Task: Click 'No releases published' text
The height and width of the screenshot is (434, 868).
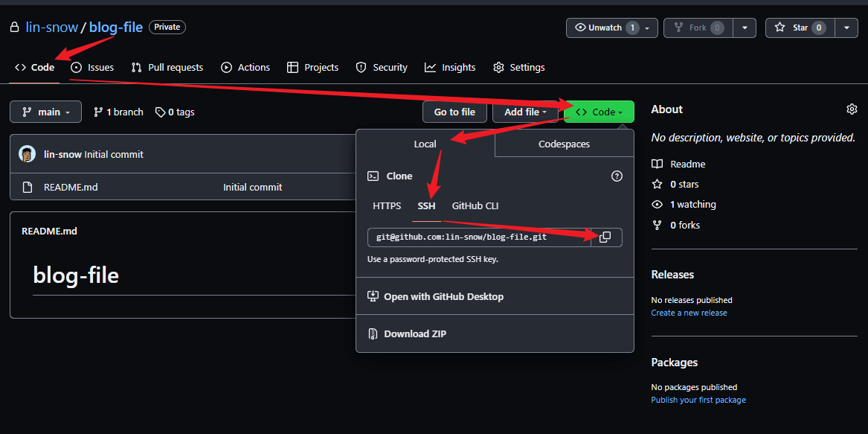Action: pyautogui.click(x=692, y=300)
